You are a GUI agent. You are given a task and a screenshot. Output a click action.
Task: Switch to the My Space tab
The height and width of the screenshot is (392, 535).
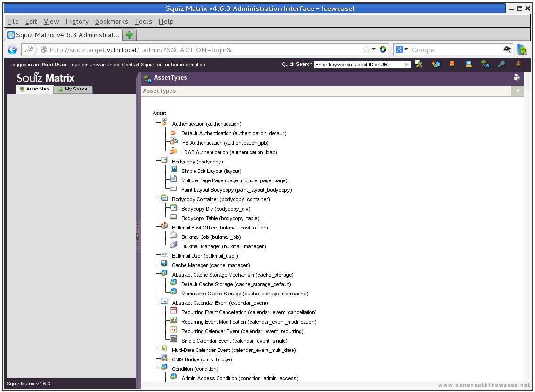[x=73, y=89]
